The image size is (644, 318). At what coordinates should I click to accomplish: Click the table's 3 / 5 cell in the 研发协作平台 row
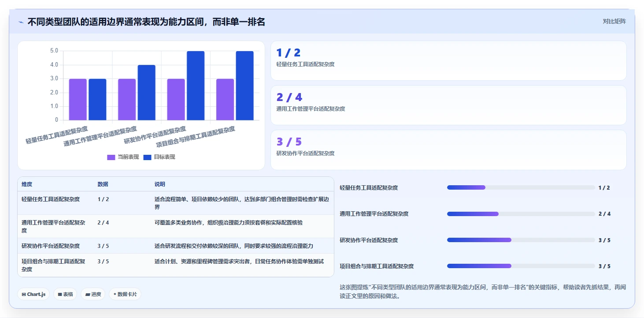pos(104,246)
